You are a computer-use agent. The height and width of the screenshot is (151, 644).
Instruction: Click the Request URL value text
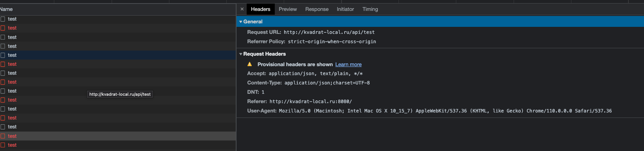tap(329, 32)
